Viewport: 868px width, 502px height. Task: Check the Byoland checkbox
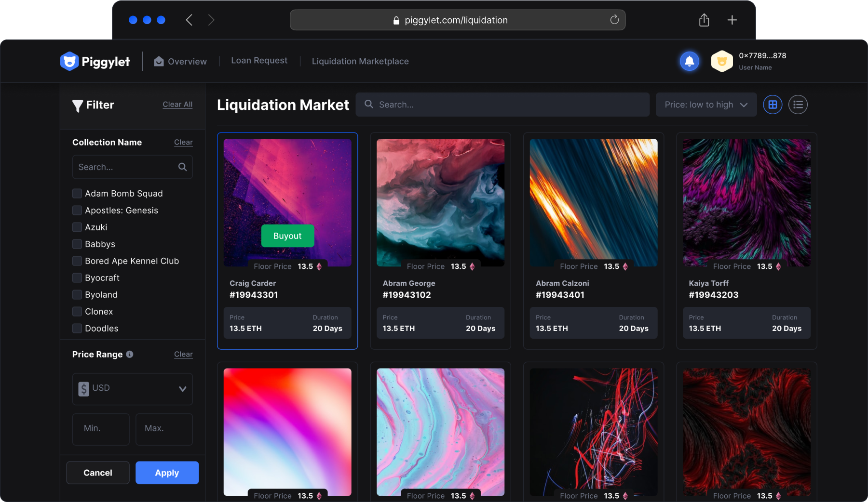point(77,295)
